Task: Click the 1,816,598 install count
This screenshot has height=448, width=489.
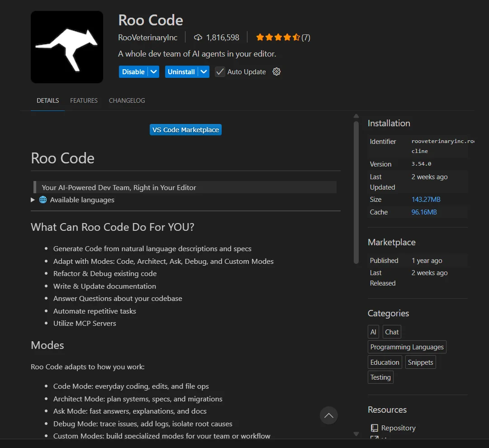Action: click(x=223, y=38)
